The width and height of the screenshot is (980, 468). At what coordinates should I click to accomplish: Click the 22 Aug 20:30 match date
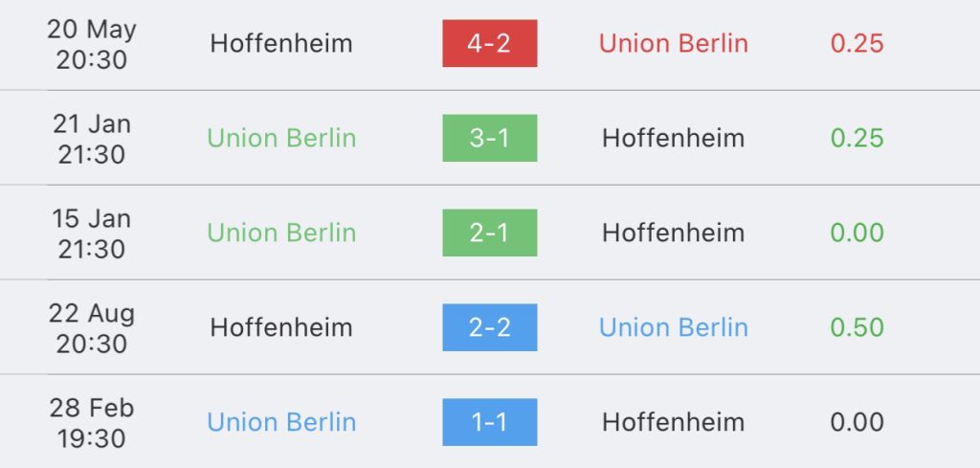point(92,327)
